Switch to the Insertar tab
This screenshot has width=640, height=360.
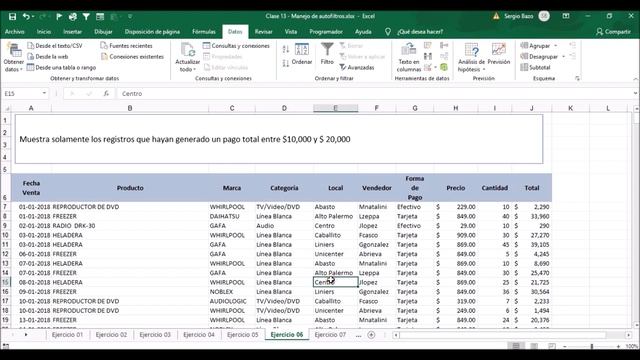click(72, 32)
